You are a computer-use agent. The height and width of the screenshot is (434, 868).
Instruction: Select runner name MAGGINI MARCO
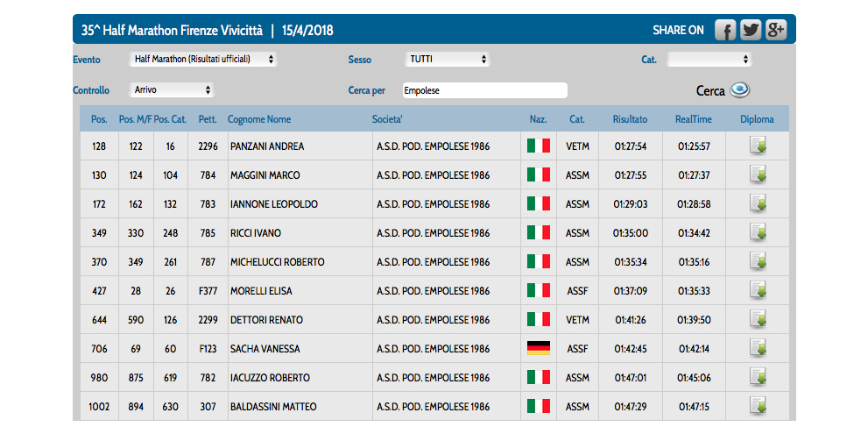click(265, 175)
